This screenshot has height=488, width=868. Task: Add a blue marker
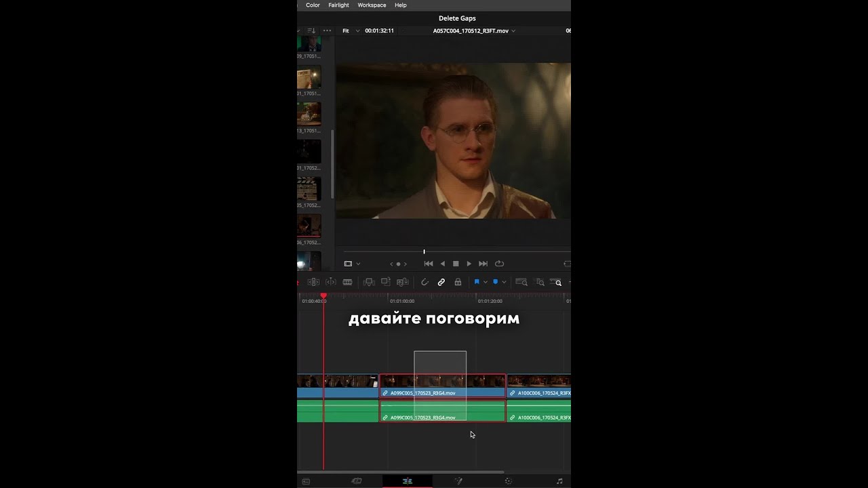point(496,282)
